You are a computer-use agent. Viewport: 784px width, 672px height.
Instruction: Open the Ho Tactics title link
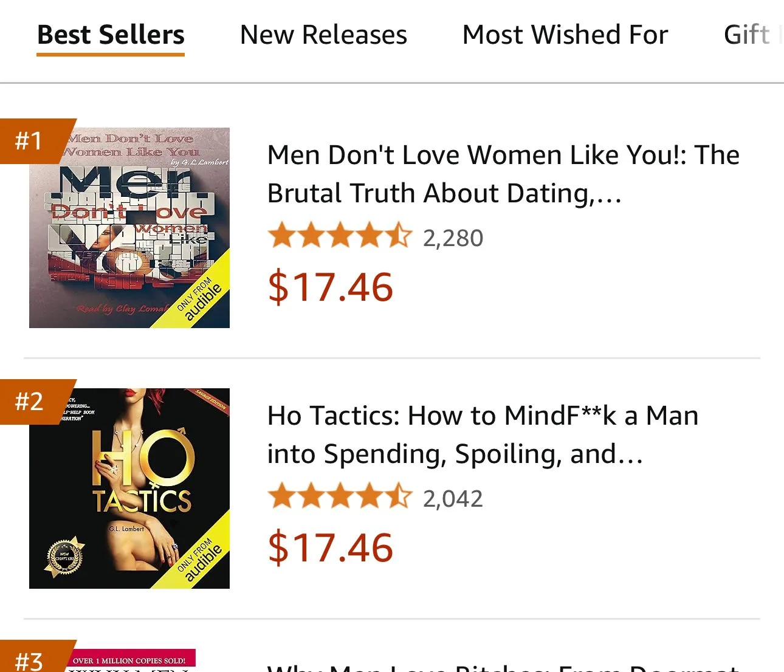483,434
